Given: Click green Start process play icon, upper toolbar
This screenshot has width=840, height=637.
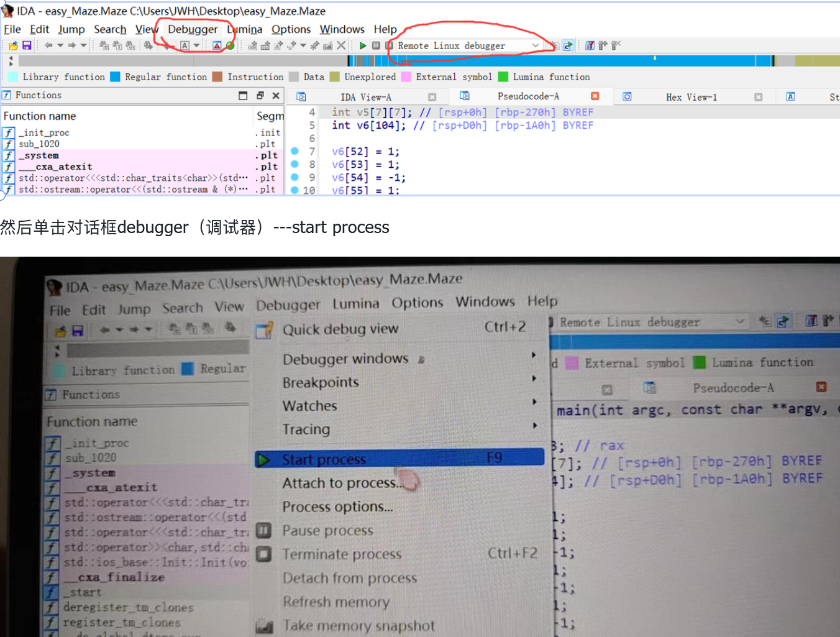Looking at the screenshot, I should pyautogui.click(x=363, y=45).
